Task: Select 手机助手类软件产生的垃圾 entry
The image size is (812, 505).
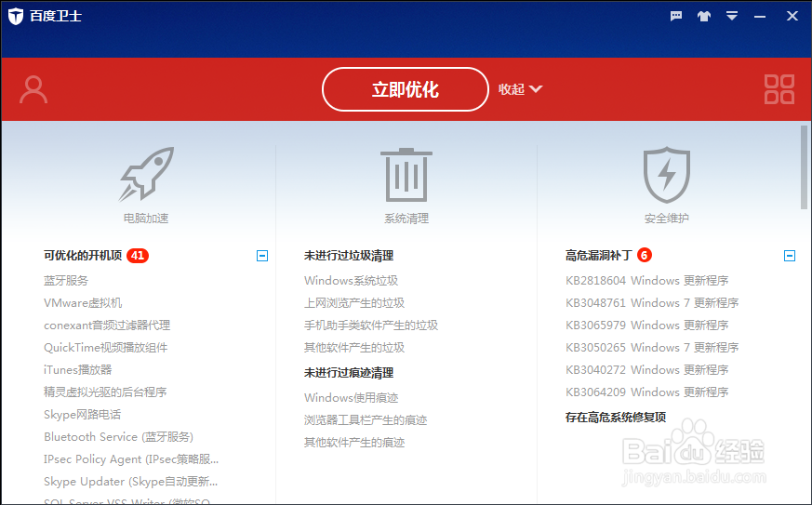Action: click(371, 326)
